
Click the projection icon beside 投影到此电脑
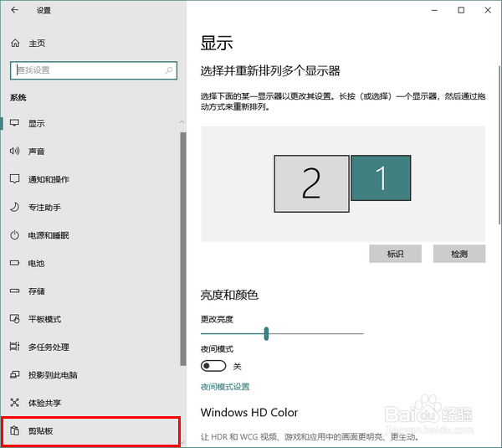coord(15,374)
